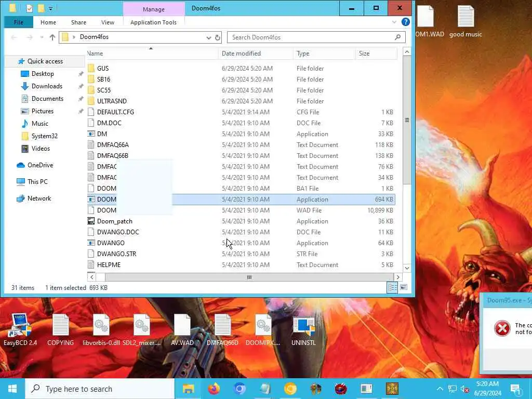
Task: Sort by Date modified column header
Action: 256,54
